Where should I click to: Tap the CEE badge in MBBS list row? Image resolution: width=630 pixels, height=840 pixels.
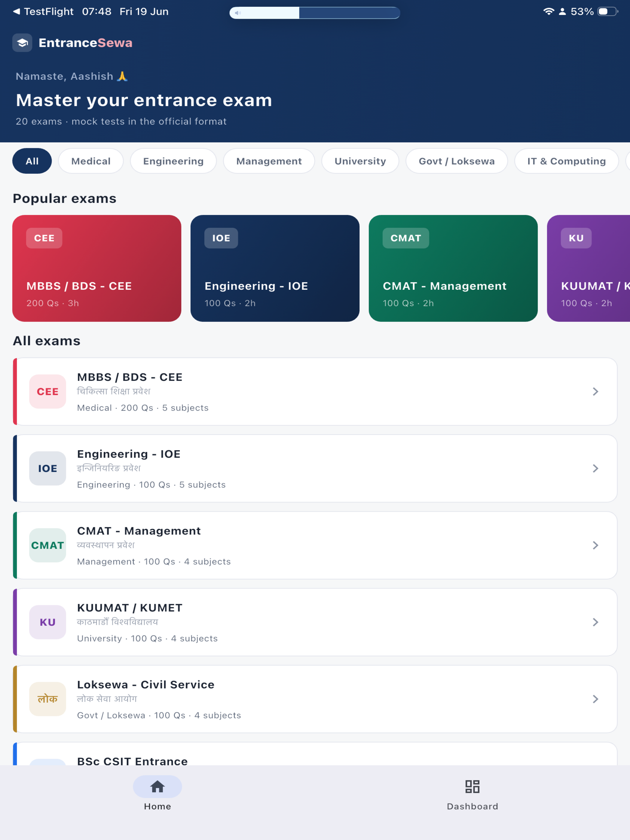(x=48, y=392)
